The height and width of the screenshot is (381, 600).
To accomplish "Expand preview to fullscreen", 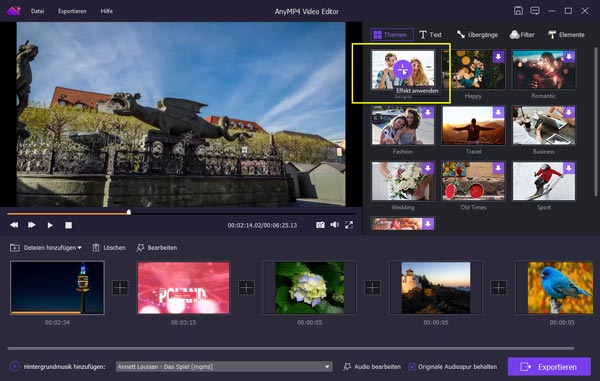I will (x=349, y=225).
